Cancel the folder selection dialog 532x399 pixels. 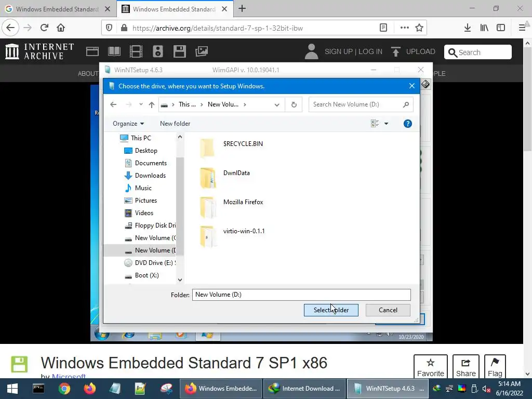[x=388, y=310]
